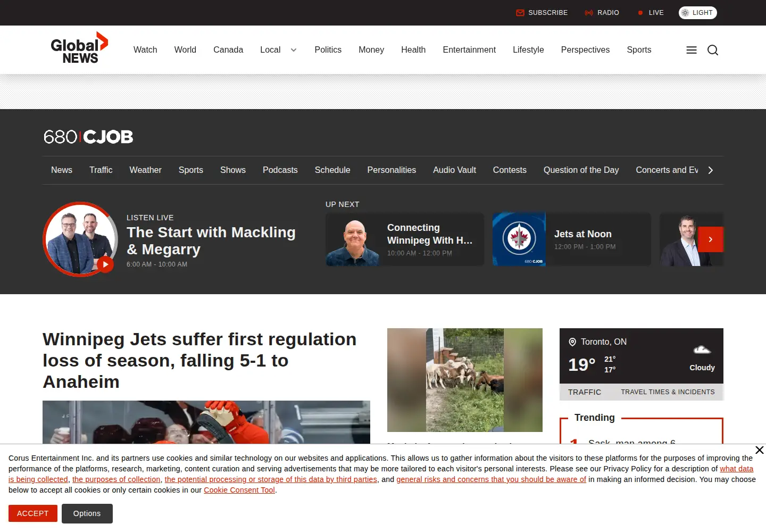Open the Schedule station nav item
766x532 pixels.
(332, 170)
